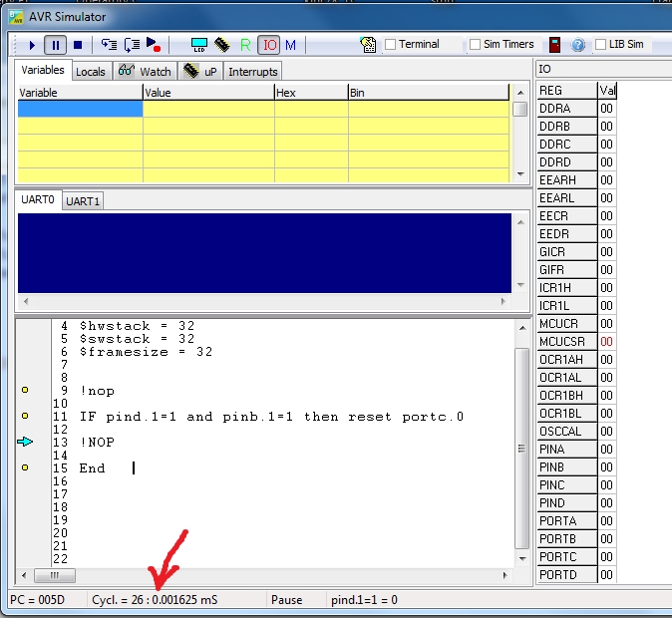Click the cycle count status field
Image resolution: width=672 pixels, height=618 pixels.
[x=176, y=600]
